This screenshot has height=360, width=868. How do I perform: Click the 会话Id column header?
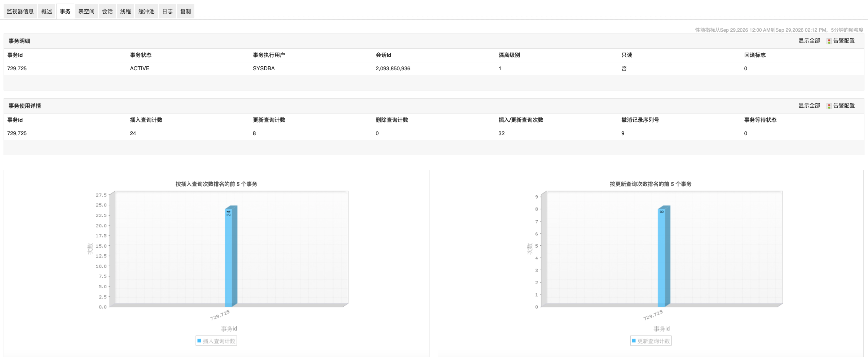(x=383, y=55)
